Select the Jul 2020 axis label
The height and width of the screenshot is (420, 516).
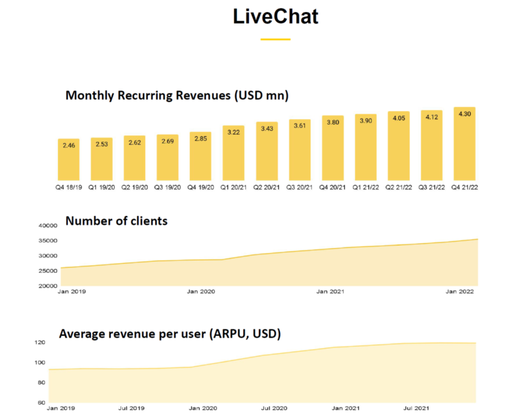tap(274, 409)
